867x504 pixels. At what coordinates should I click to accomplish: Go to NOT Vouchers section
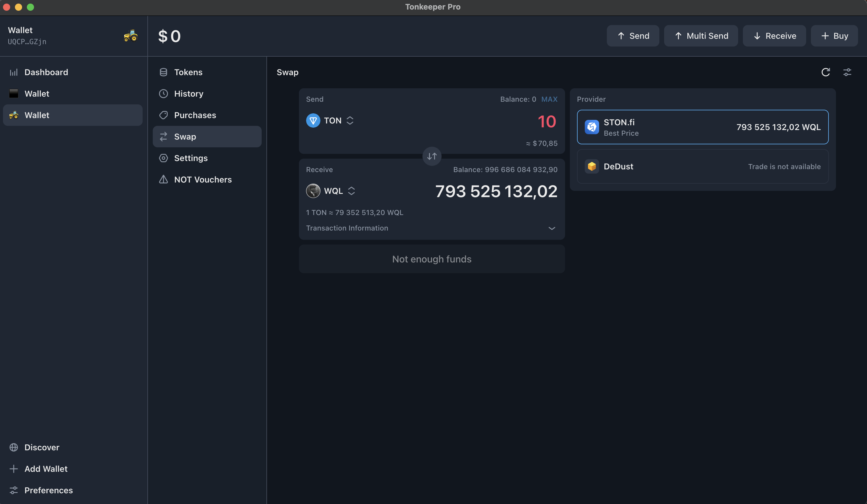[203, 180]
